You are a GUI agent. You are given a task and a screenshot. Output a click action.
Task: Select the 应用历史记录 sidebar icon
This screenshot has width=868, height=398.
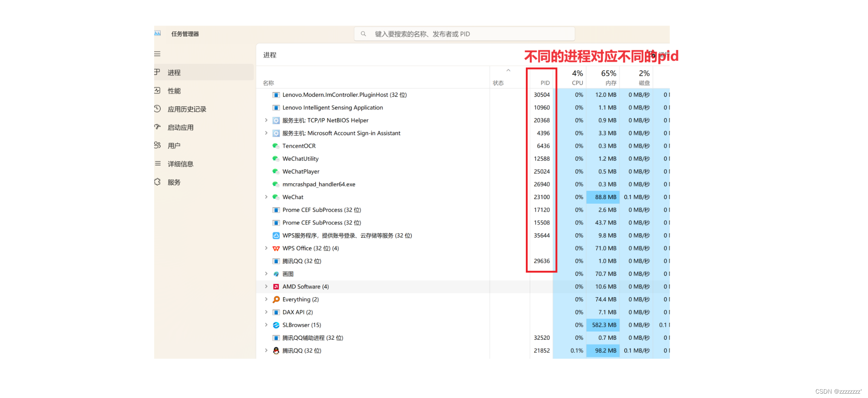point(157,109)
